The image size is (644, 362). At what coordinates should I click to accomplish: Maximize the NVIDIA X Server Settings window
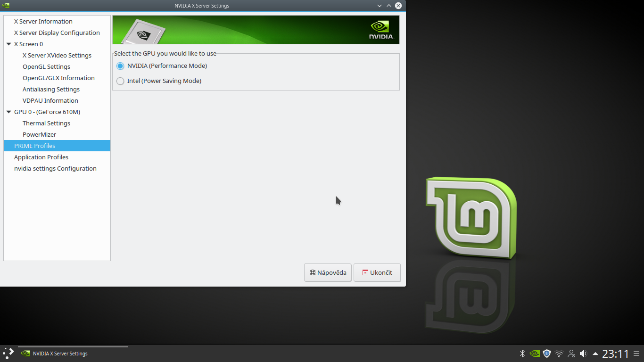coord(389,6)
